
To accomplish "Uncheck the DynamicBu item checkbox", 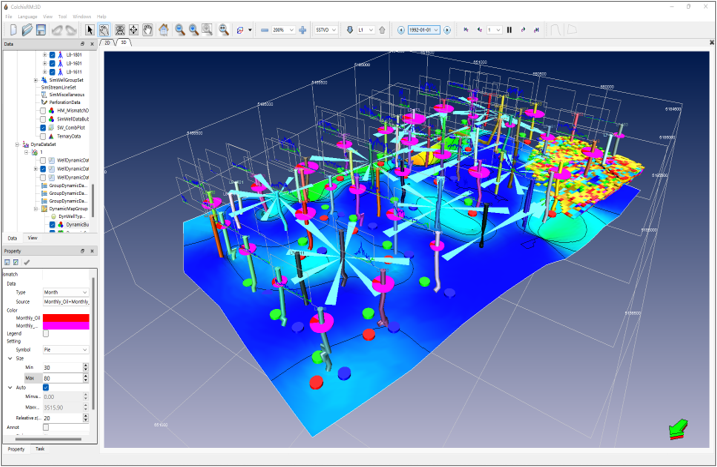I will pos(52,225).
